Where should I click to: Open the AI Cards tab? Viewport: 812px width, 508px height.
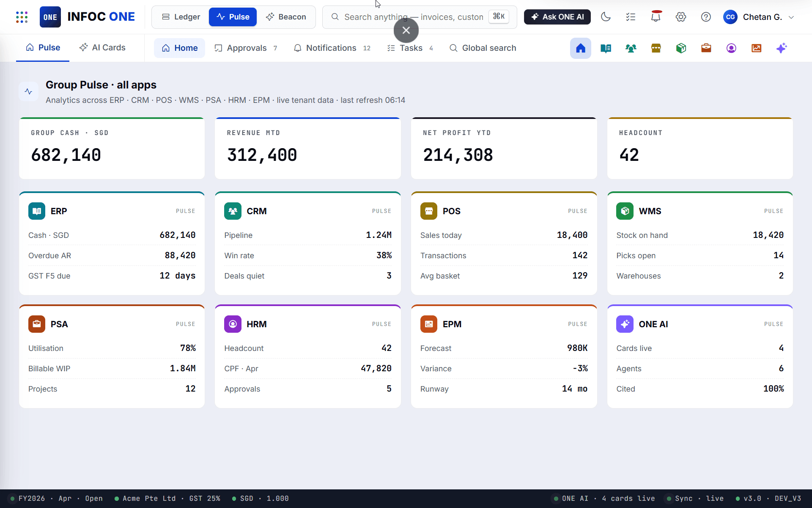[102, 47]
